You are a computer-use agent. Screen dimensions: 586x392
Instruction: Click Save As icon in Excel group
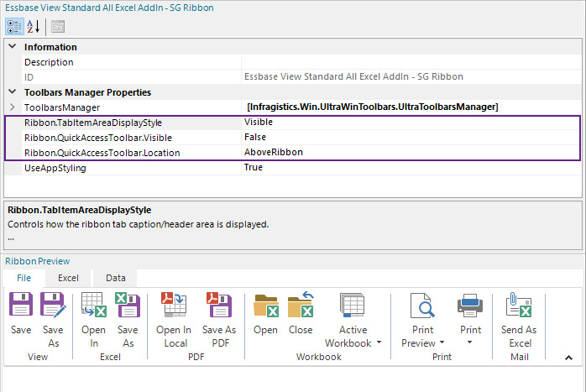point(128,304)
